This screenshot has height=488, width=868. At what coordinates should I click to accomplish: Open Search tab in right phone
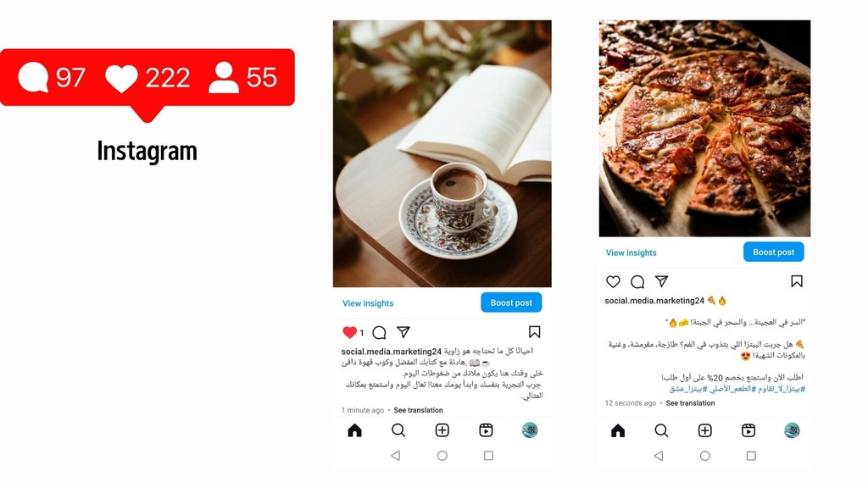(661, 430)
